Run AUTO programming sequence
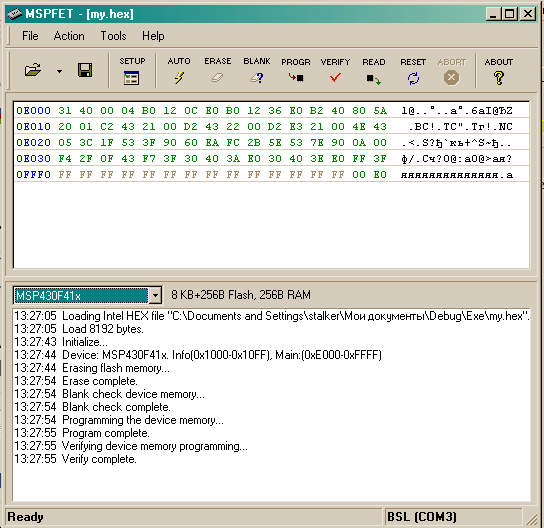 tap(179, 71)
